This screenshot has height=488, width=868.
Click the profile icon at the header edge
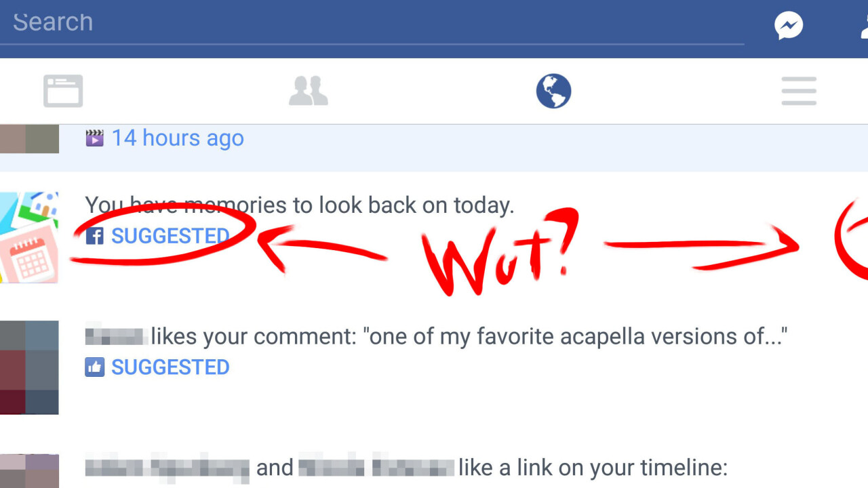click(864, 26)
